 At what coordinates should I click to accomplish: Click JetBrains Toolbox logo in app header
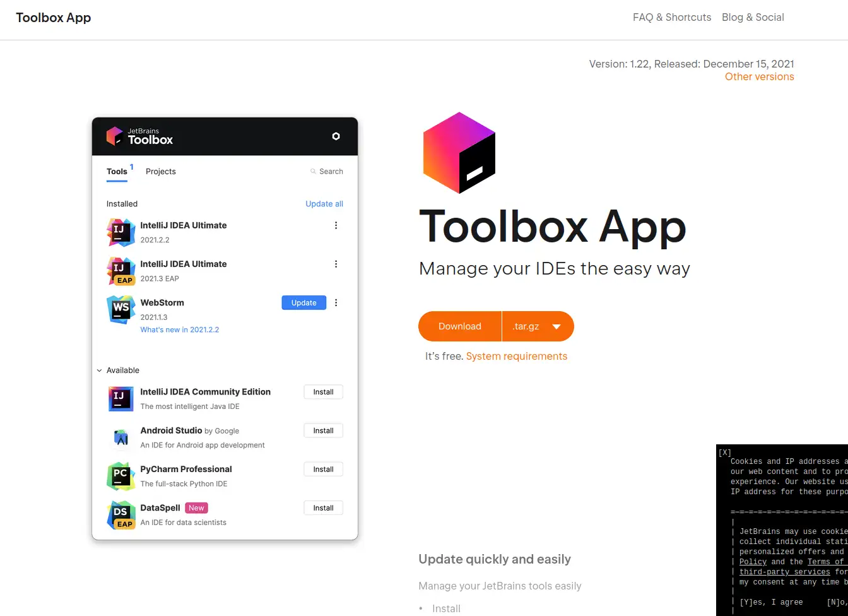tap(139, 136)
